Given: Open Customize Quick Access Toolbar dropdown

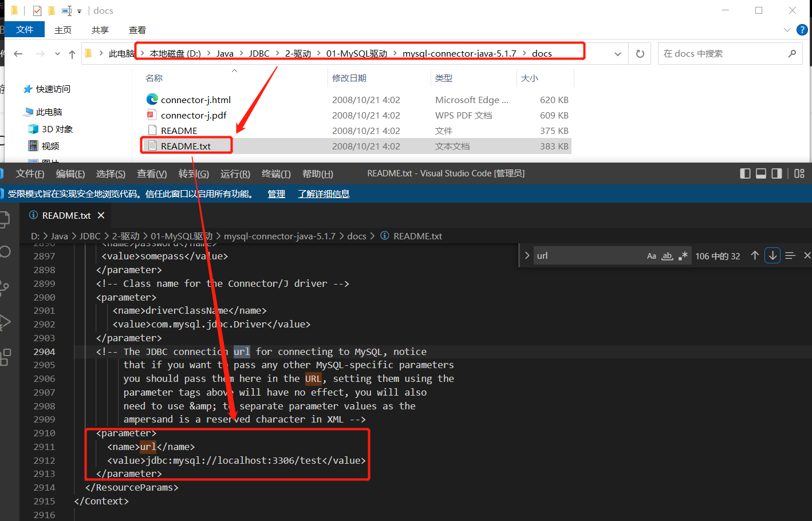Looking at the screenshot, I should click(x=79, y=11).
